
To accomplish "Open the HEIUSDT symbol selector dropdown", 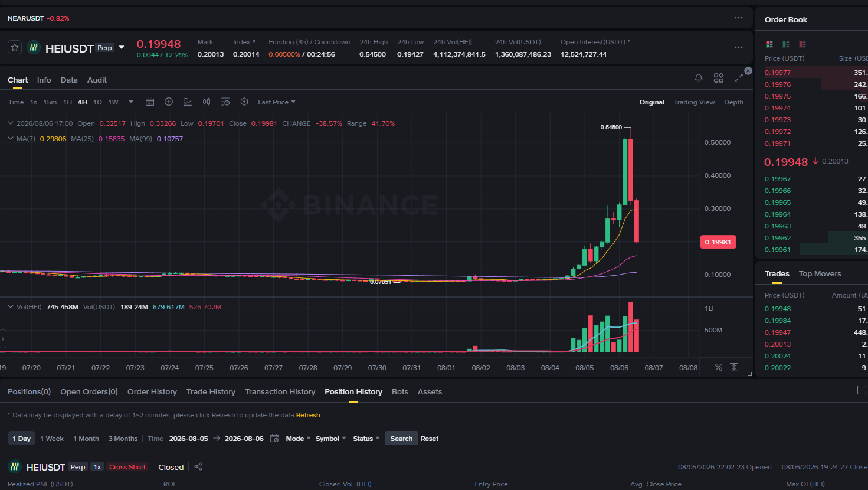I will pos(122,47).
